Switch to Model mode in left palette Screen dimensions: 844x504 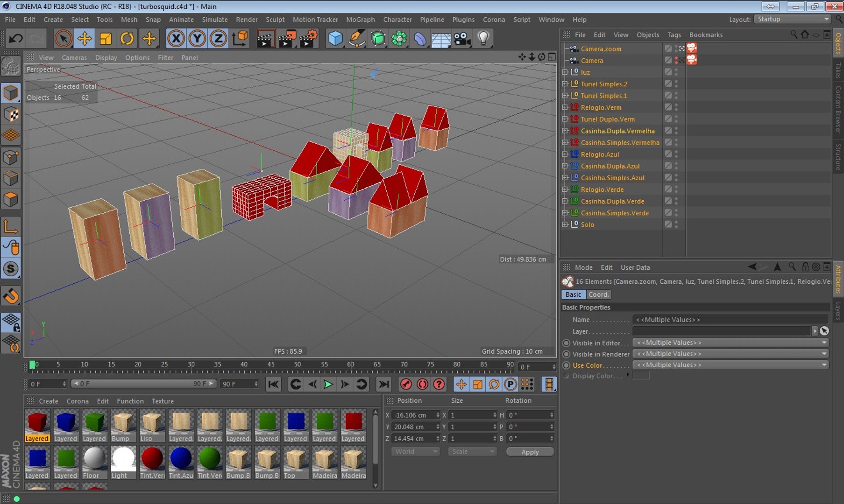click(x=11, y=92)
